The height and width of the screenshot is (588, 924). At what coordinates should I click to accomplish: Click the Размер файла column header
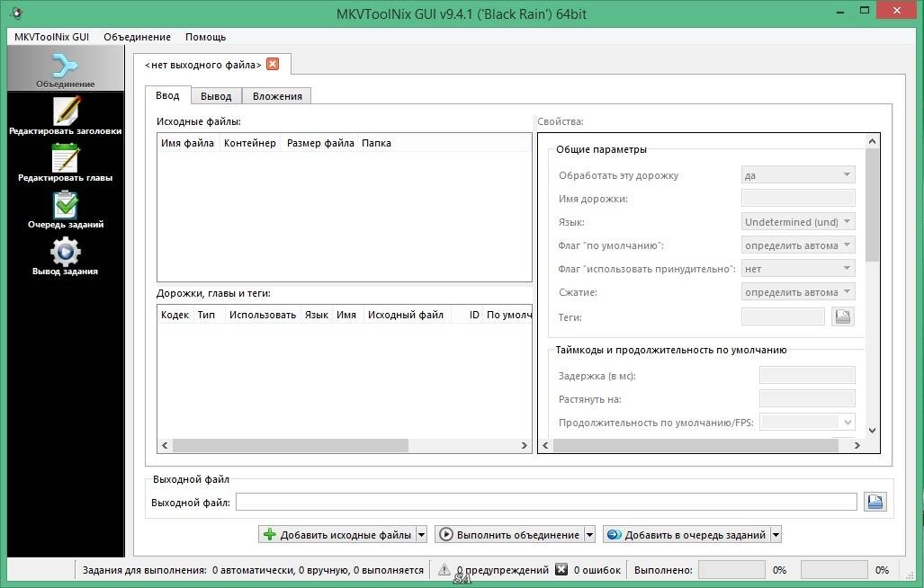320,143
